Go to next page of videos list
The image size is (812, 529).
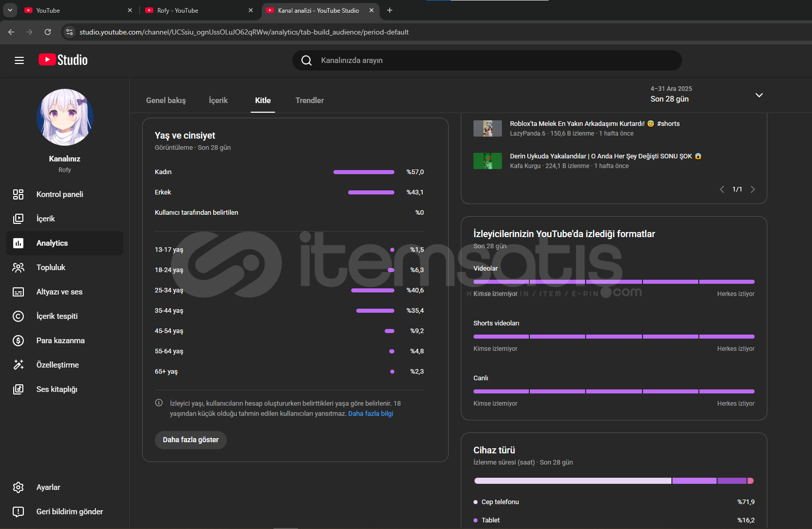click(753, 189)
